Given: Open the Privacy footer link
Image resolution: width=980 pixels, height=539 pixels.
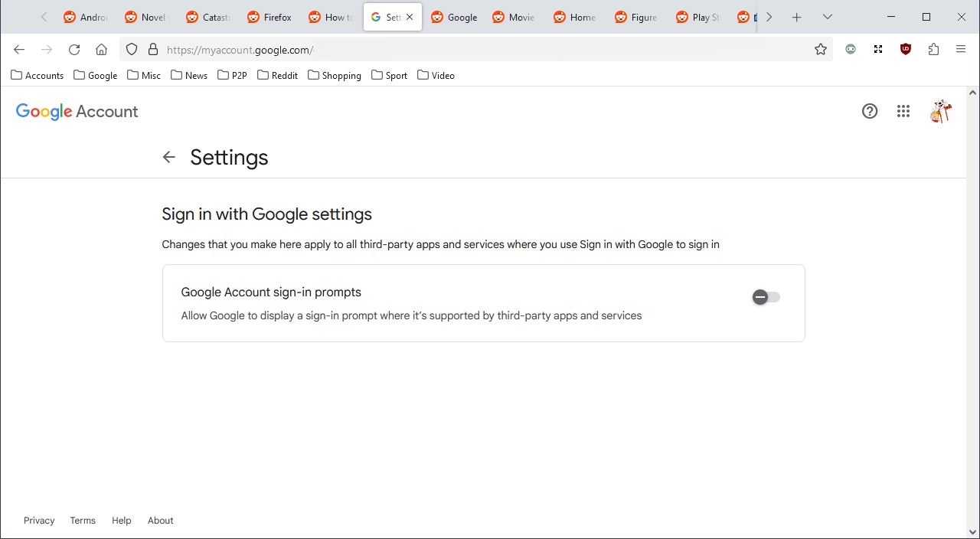Looking at the screenshot, I should (39, 521).
